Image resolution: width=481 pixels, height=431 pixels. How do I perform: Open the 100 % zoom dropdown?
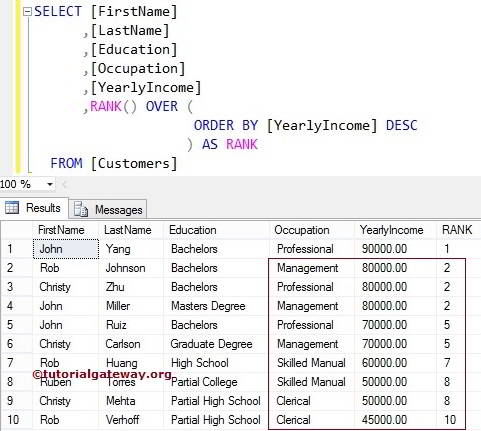coord(50,184)
